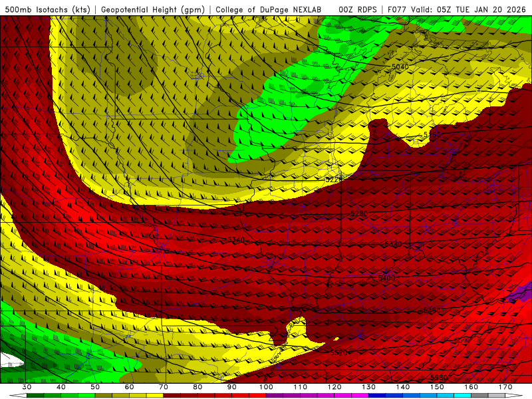Click the 'F077' forecast hour label
Image resolution: width=532 pixels, height=399 pixels.
[x=397, y=9]
